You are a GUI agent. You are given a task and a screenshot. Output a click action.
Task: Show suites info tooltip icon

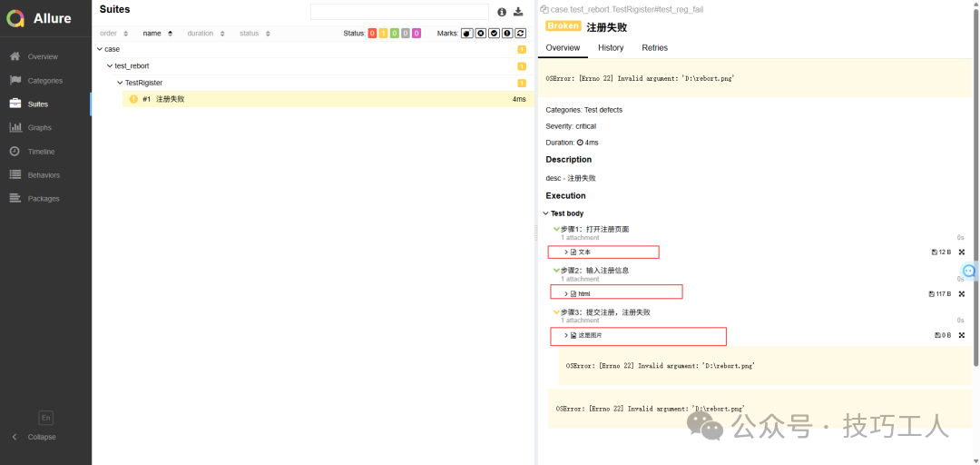tap(502, 12)
